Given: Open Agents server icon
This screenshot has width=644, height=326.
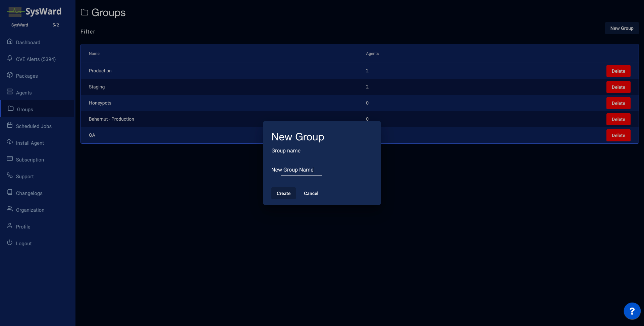Looking at the screenshot, I should [10, 92].
